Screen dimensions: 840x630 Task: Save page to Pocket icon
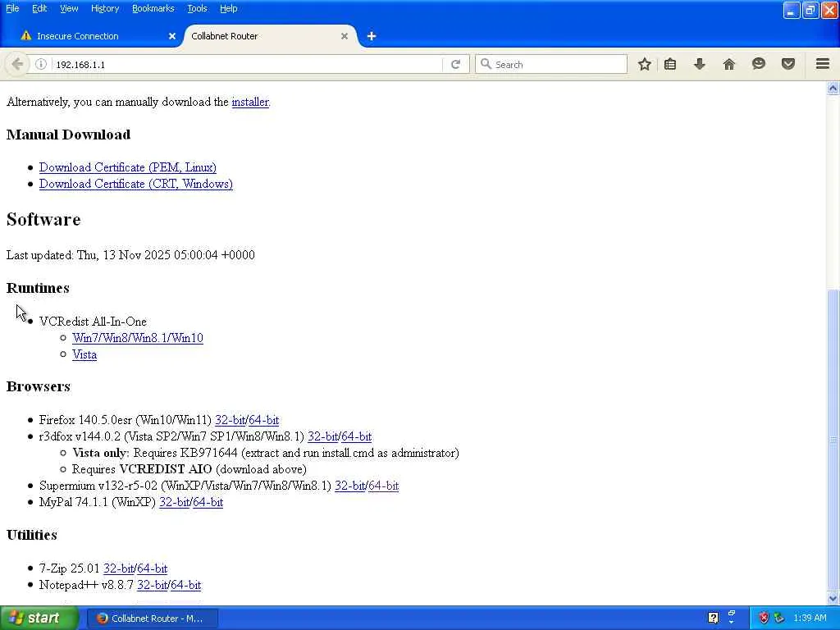[x=788, y=64]
